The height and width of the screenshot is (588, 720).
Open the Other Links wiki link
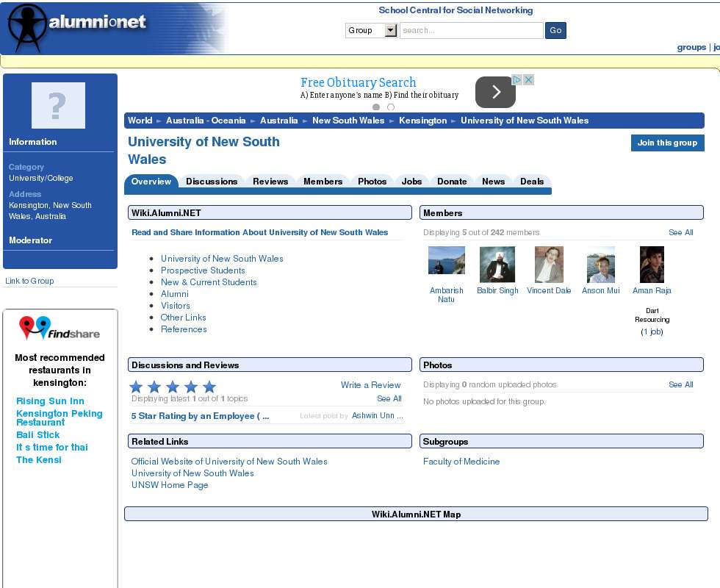click(x=183, y=318)
